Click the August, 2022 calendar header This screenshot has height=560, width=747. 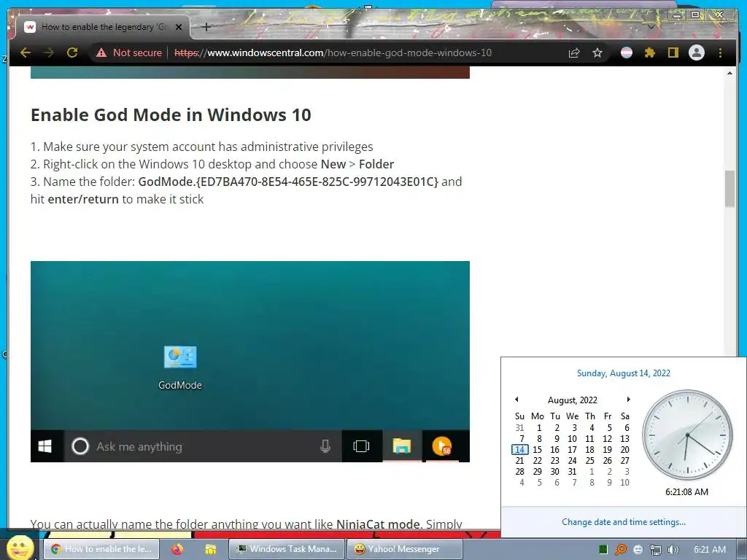(x=572, y=400)
